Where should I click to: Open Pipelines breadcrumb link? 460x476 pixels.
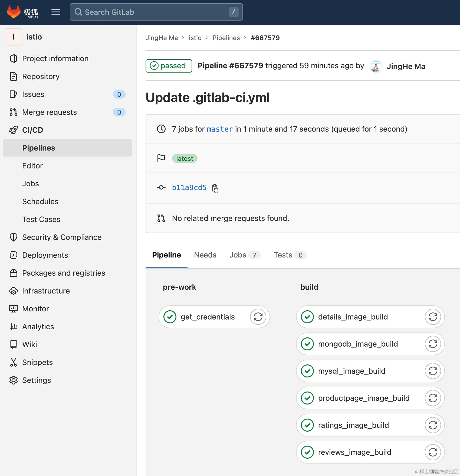coord(226,38)
